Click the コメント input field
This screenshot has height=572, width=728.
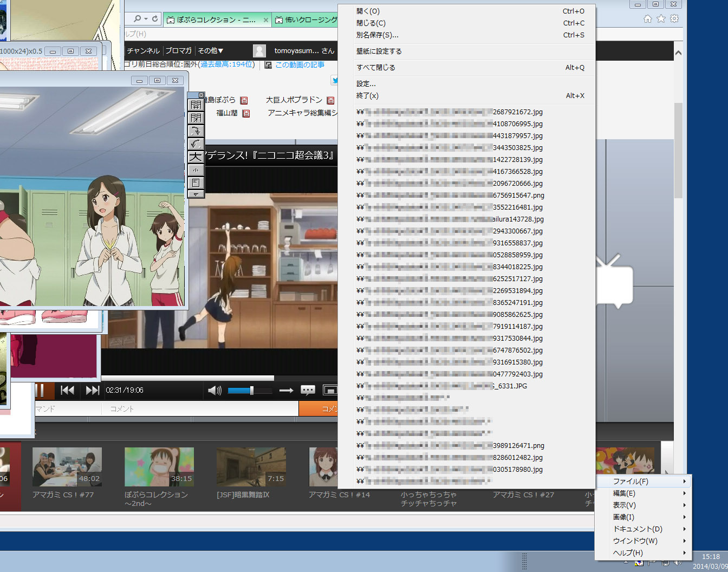199,408
